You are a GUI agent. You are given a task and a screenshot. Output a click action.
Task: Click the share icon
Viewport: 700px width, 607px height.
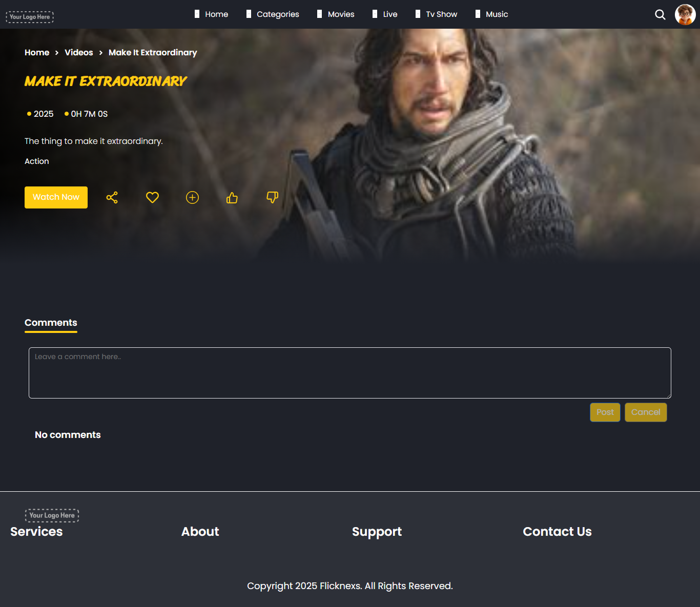(112, 198)
